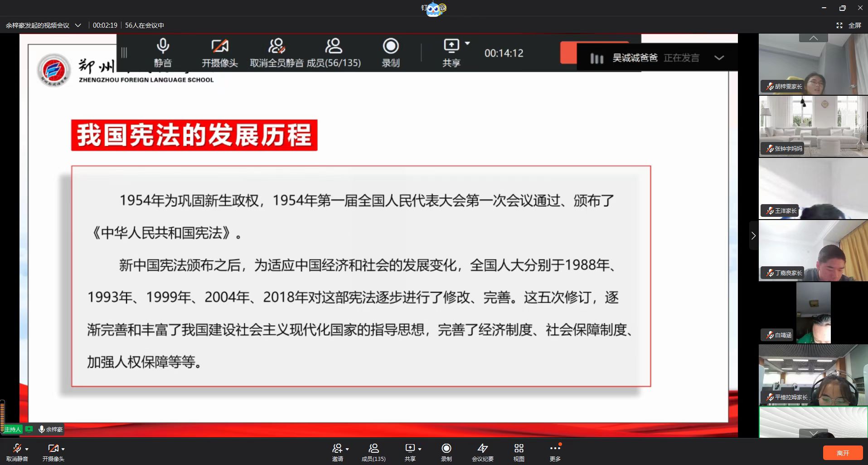Viewport: 868px width, 465px height.
Task: Click the muted mic icon on 张钟宇妈妈
Action: (769, 148)
